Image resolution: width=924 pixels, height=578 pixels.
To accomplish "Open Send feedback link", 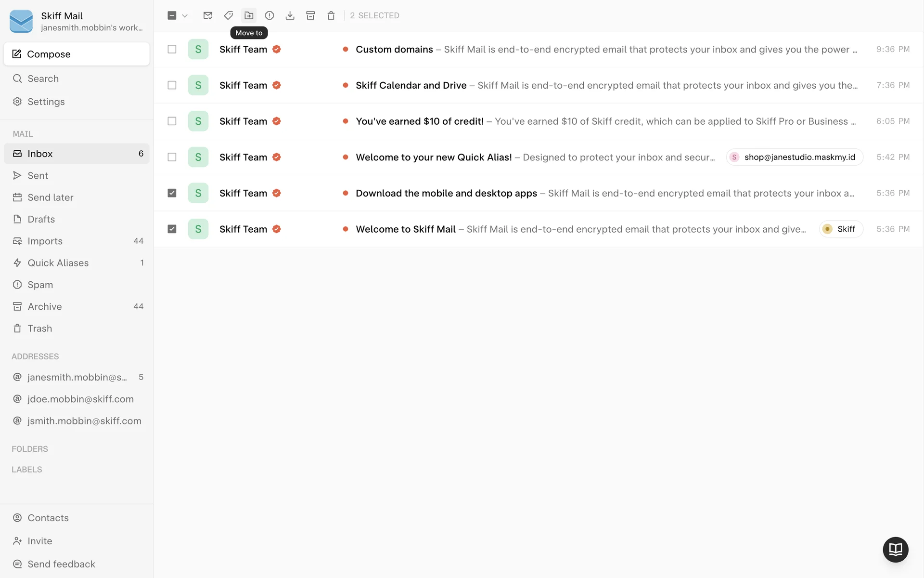I will point(61,564).
